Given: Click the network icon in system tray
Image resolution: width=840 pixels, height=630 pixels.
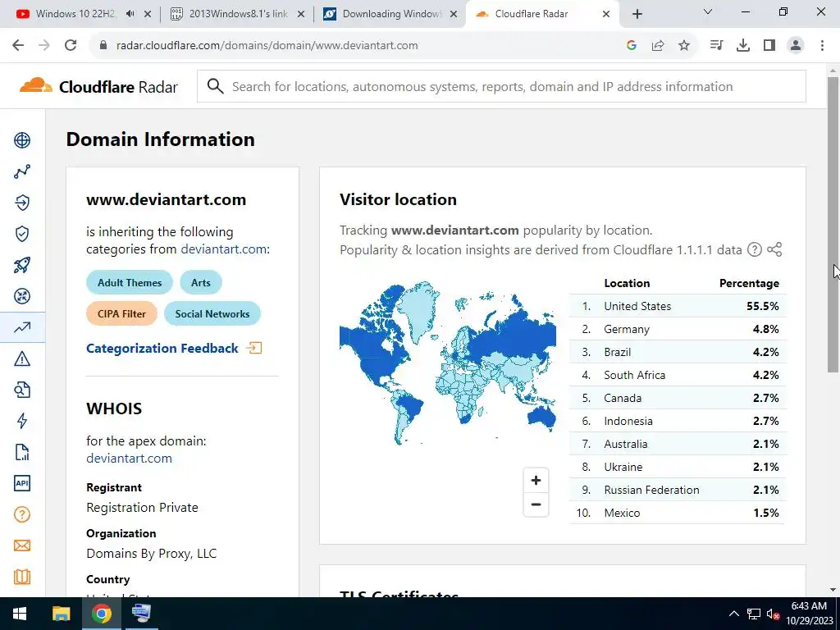Looking at the screenshot, I should pos(754,614).
